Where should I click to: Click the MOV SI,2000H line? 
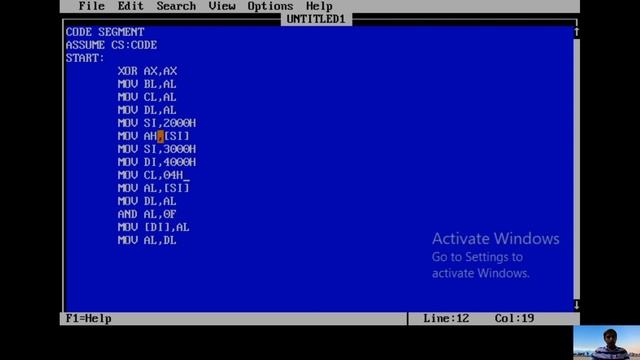pyautogui.click(x=157, y=123)
